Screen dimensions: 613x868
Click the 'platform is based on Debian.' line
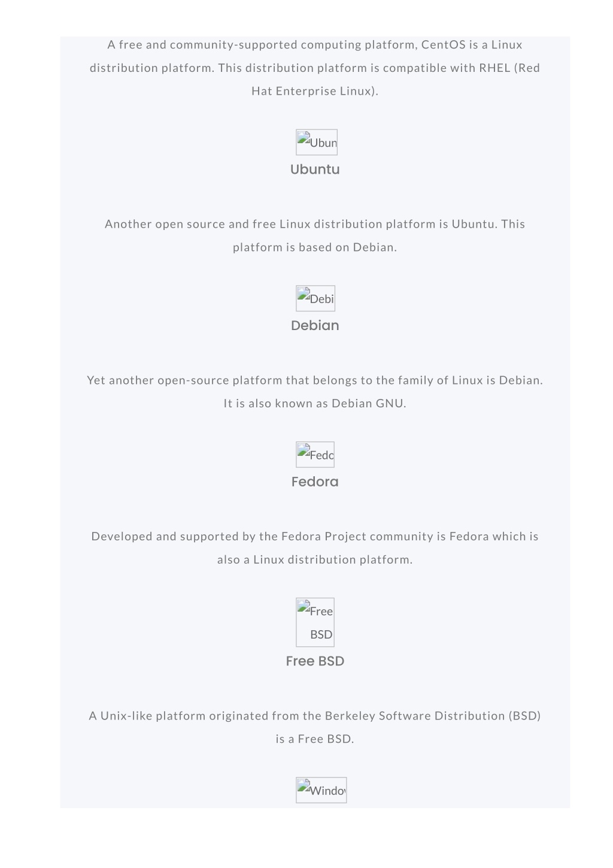315,247
